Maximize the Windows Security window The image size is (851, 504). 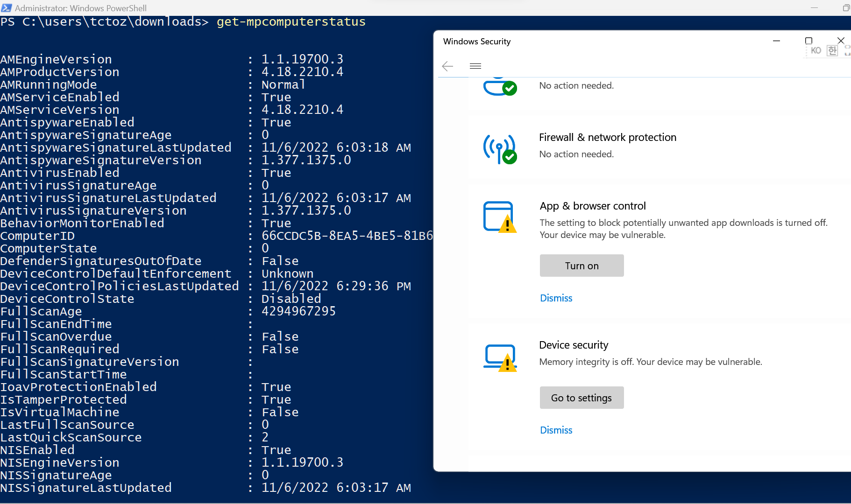tap(809, 41)
